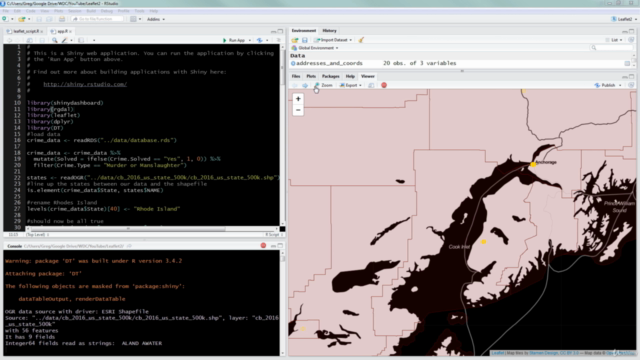Click the New File icon in main toolbar

[x=4, y=19]
